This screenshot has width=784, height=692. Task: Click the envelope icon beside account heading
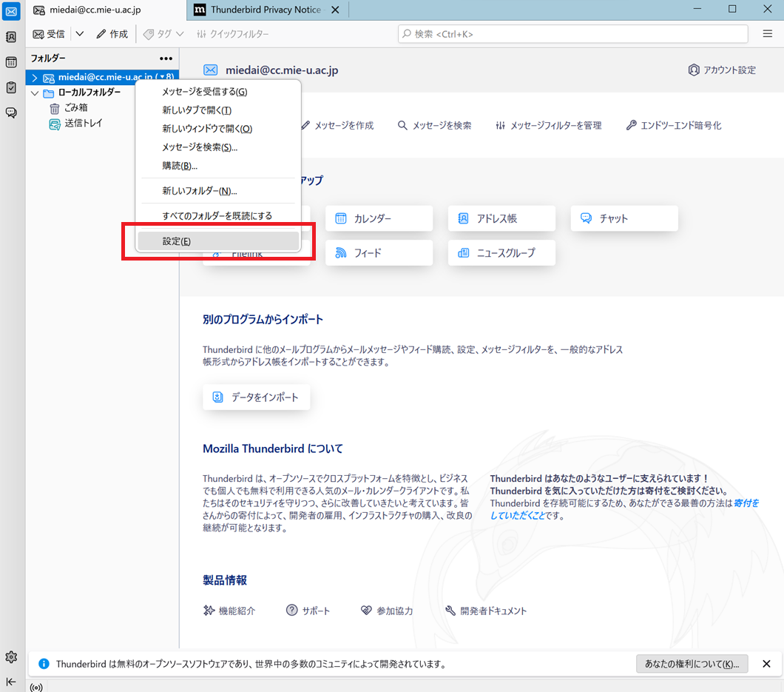tap(211, 70)
